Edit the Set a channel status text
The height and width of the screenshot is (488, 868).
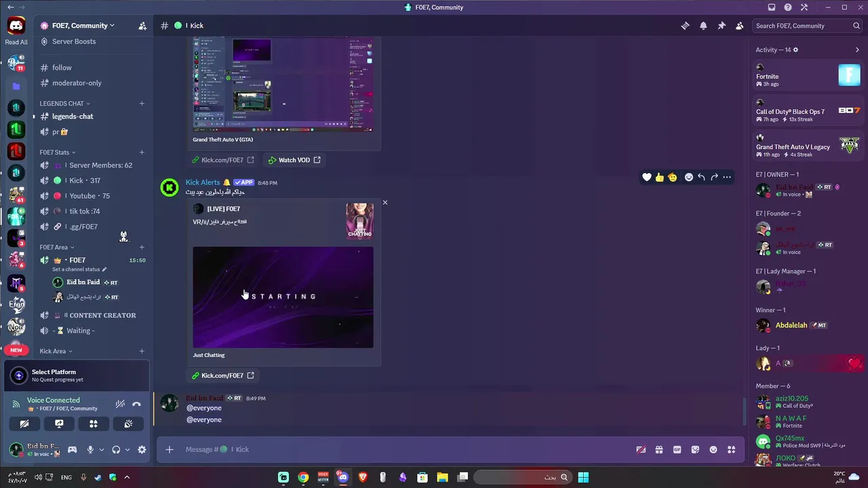pos(79,269)
